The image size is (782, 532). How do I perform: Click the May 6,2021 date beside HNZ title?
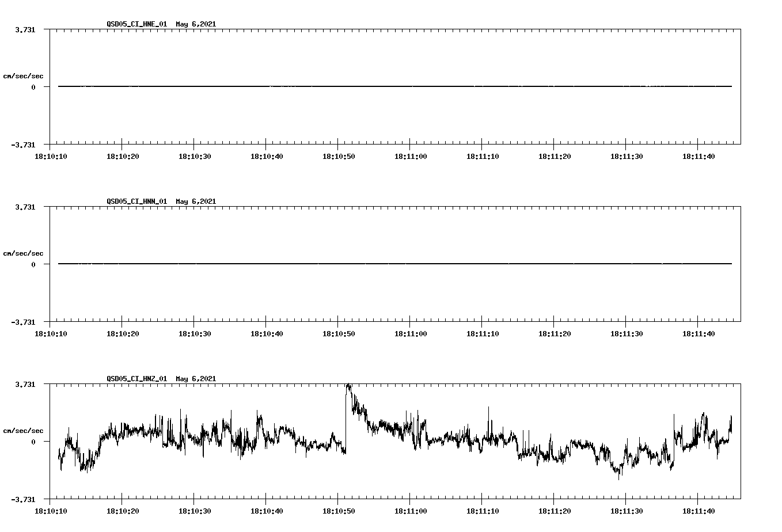196,379
